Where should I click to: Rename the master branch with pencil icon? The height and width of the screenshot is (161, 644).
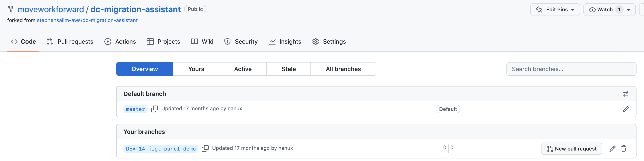pos(626,109)
